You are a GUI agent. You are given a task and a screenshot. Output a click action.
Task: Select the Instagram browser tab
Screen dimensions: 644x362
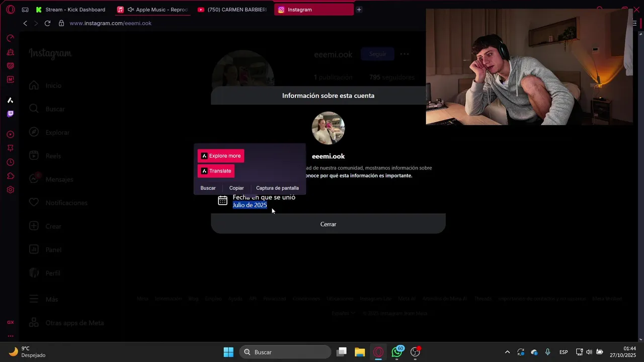[x=314, y=10]
